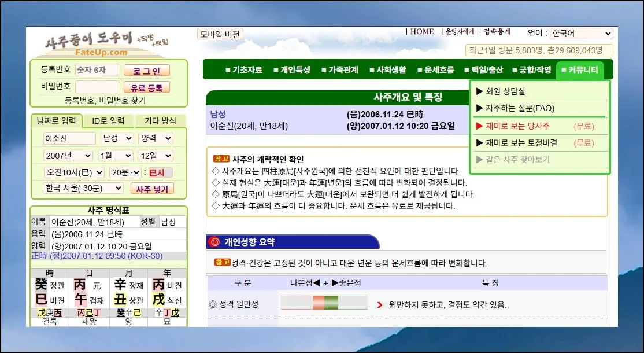Open the 2007년 year dropdown
The width and height of the screenshot is (644, 353).
68,156
